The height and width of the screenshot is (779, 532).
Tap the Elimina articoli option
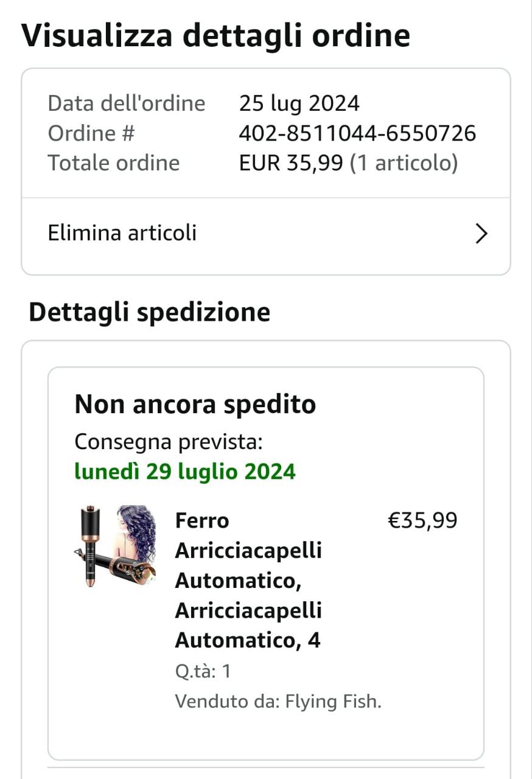click(122, 233)
